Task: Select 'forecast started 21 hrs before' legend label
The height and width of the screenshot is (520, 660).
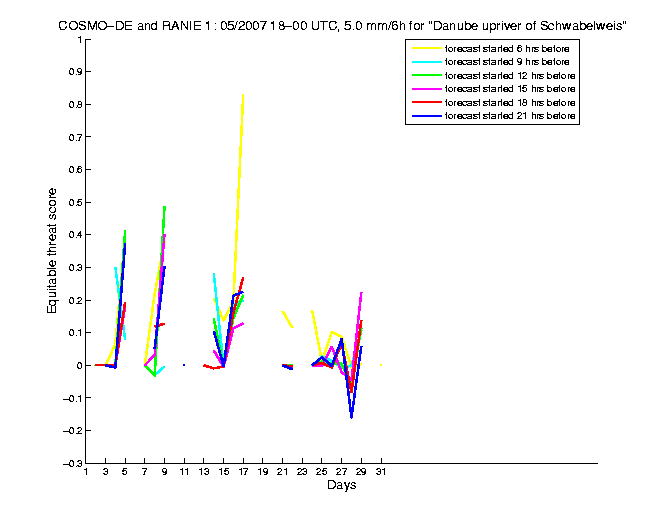Action: pos(512,118)
